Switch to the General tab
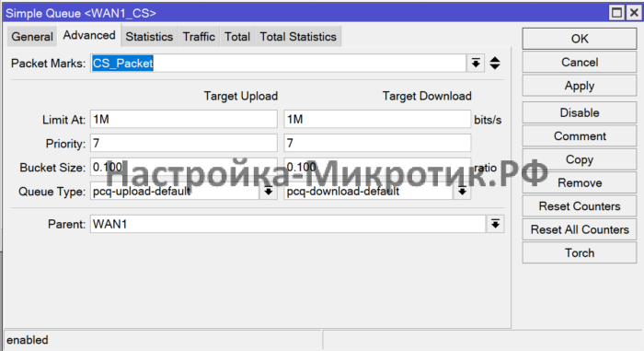 [x=32, y=37]
